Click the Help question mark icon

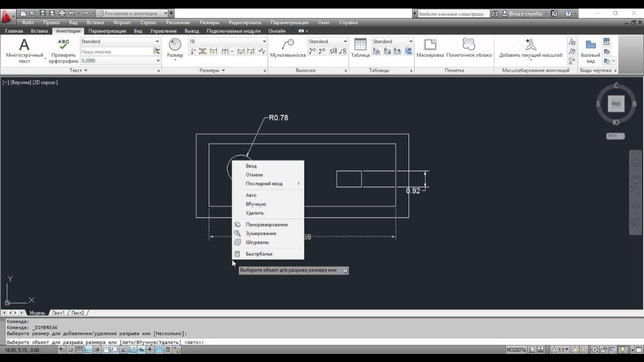[568, 14]
